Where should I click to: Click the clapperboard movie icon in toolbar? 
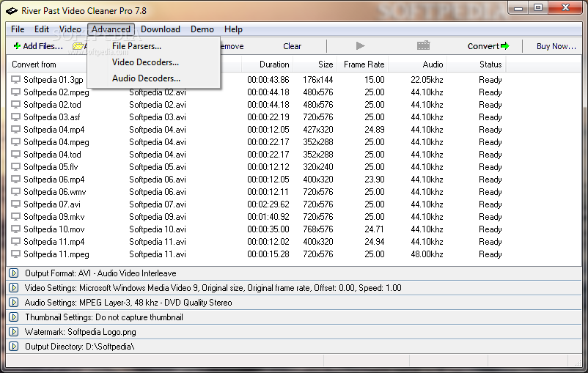click(x=423, y=45)
